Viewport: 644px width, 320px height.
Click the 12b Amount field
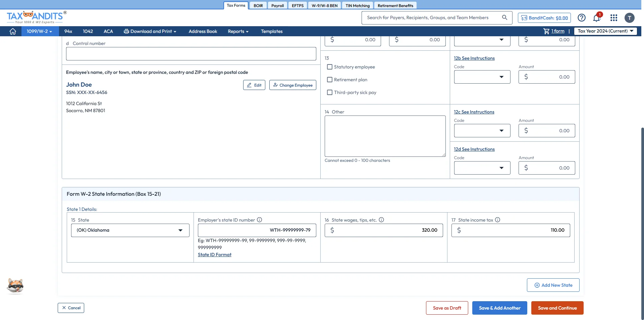click(x=547, y=77)
